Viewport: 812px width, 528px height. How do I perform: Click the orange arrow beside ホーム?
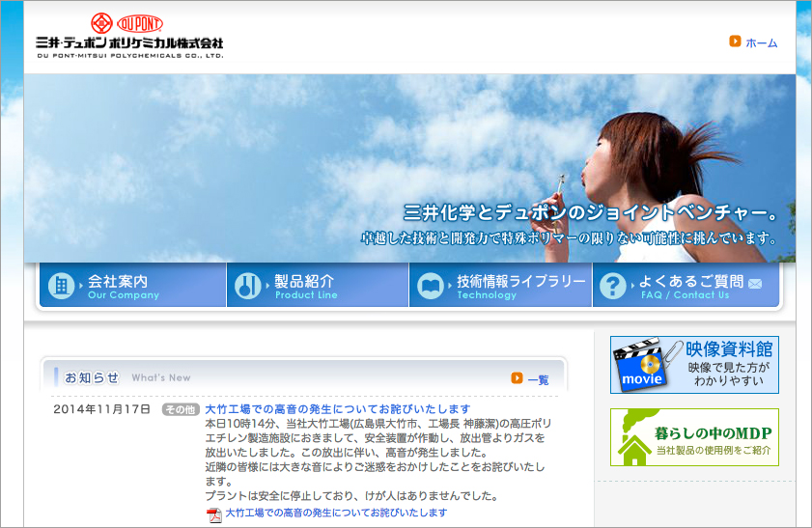(x=736, y=42)
